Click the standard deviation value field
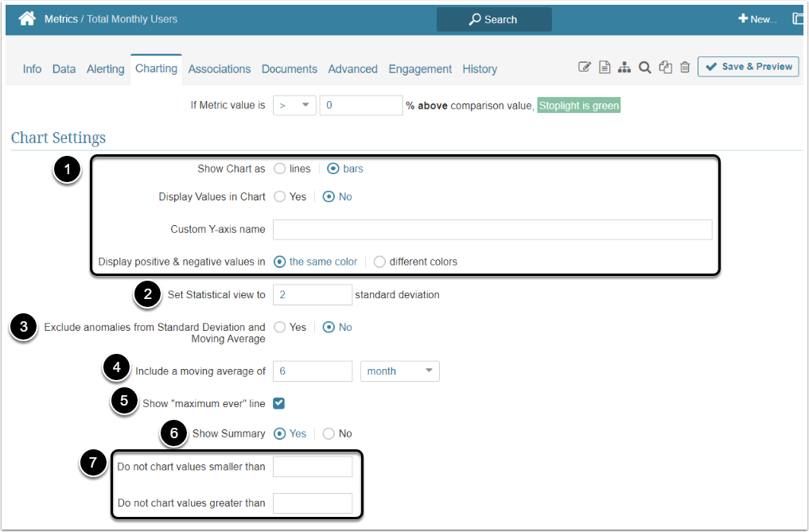The width and height of the screenshot is (809, 532). tap(313, 295)
